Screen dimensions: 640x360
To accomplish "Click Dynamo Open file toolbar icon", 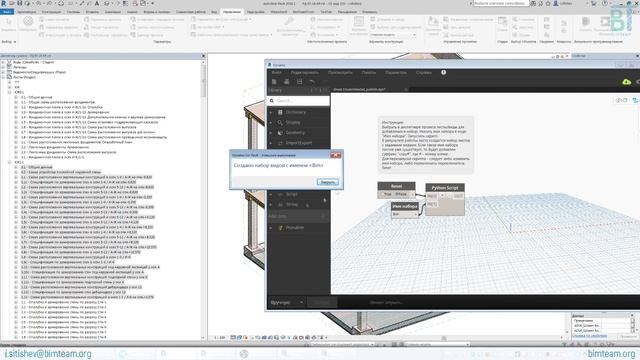I will [x=287, y=82].
